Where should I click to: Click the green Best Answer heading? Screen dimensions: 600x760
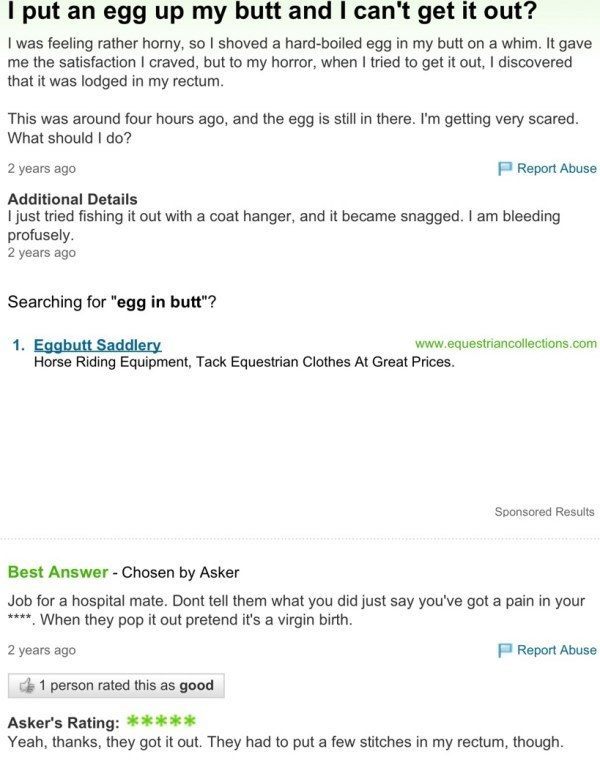click(x=58, y=572)
